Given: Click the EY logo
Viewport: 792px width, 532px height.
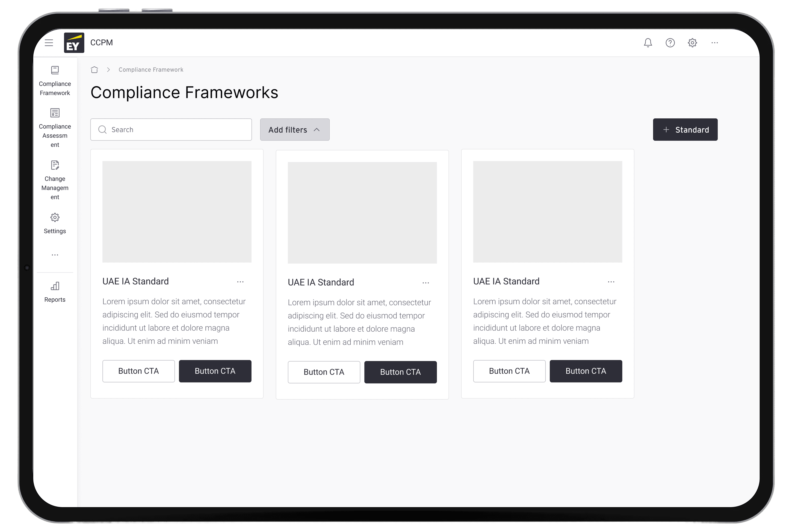Looking at the screenshot, I should [74, 43].
